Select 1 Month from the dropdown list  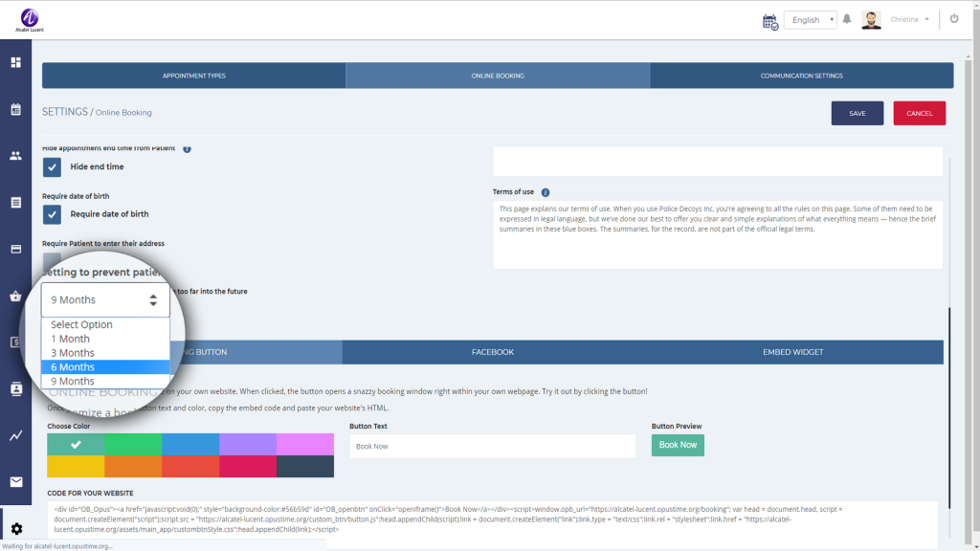[x=105, y=339]
